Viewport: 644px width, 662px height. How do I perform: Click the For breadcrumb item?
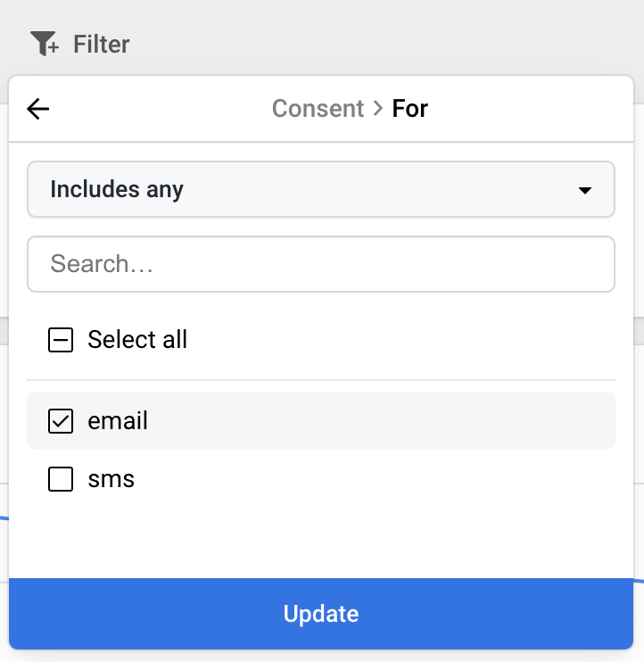(x=409, y=109)
